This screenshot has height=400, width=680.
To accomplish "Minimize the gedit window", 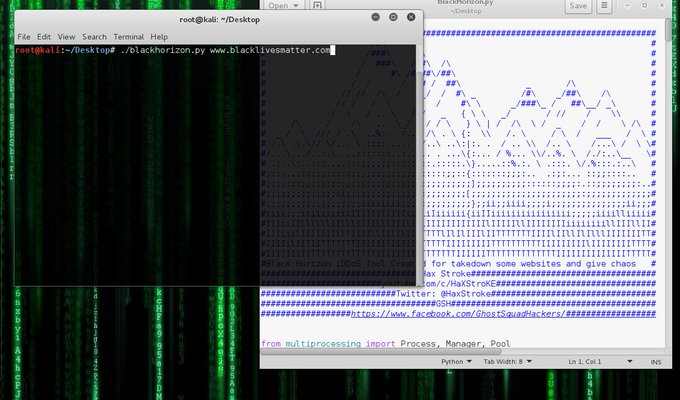I will pyautogui.click(x=628, y=6).
